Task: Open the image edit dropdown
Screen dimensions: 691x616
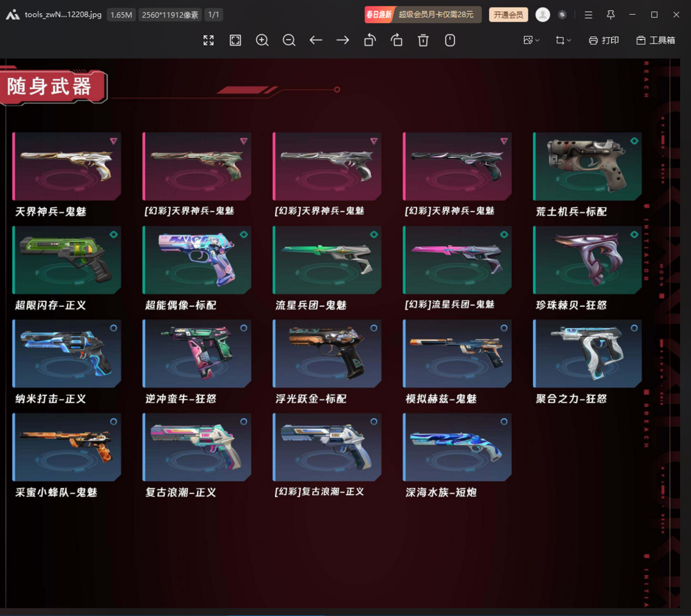Action: pos(531,40)
